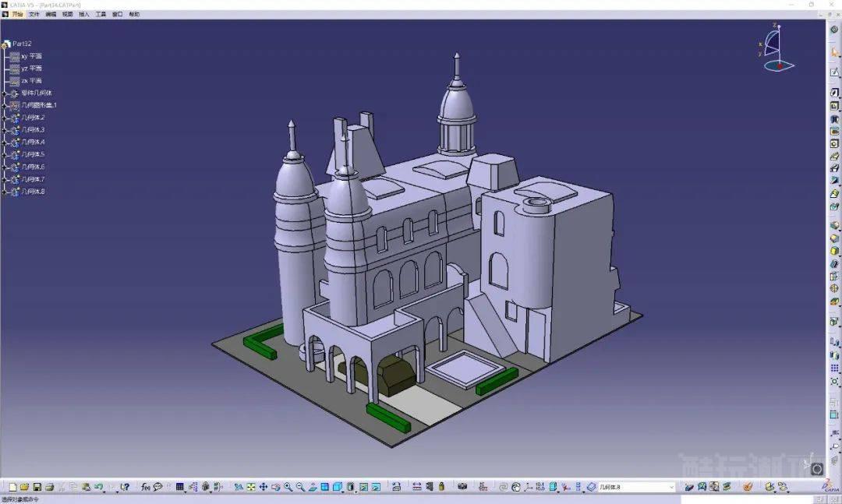Select the 几何体.5 label in tree
The width and height of the screenshot is (842, 504).
pyautogui.click(x=33, y=154)
